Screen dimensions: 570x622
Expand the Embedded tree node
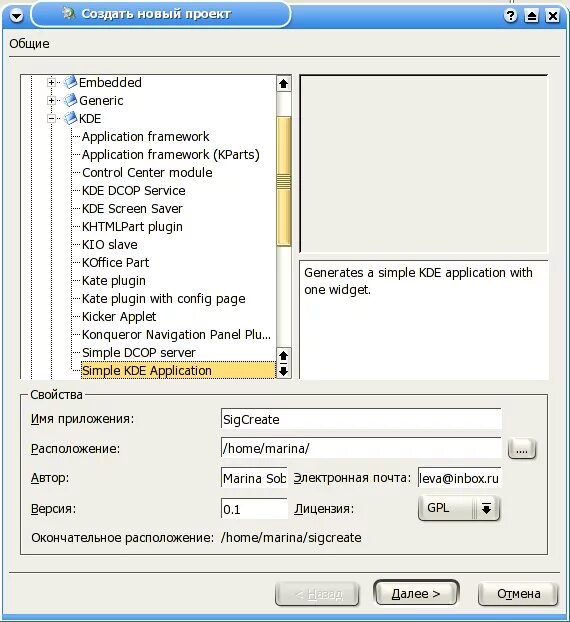click(x=51, y=83)
